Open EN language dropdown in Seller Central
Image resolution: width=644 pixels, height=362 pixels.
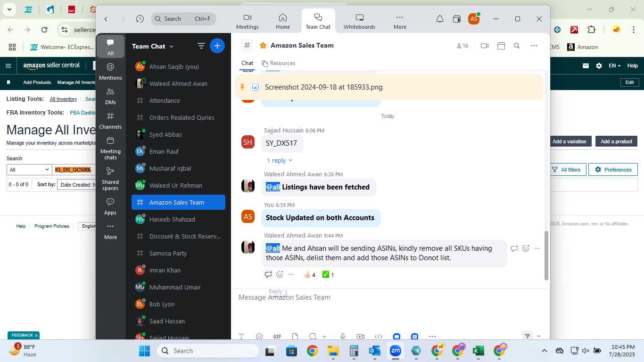614,66
